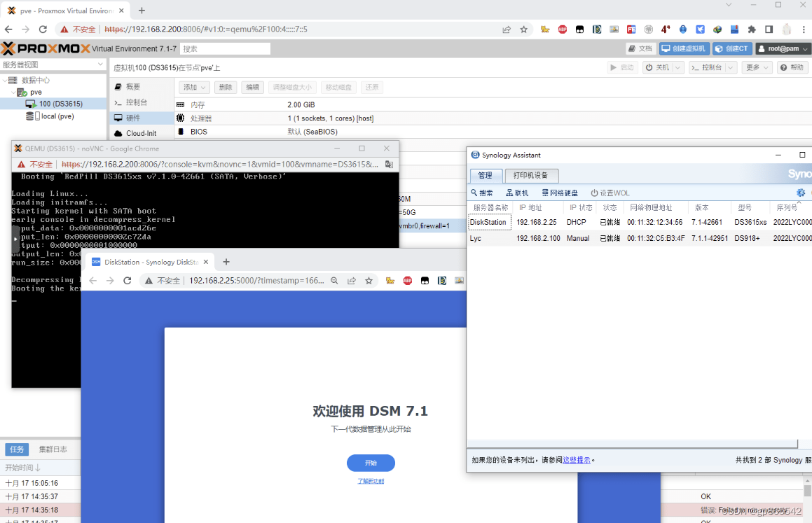Click the Help button
812x523 pixels.
click(x=792, y=67)
